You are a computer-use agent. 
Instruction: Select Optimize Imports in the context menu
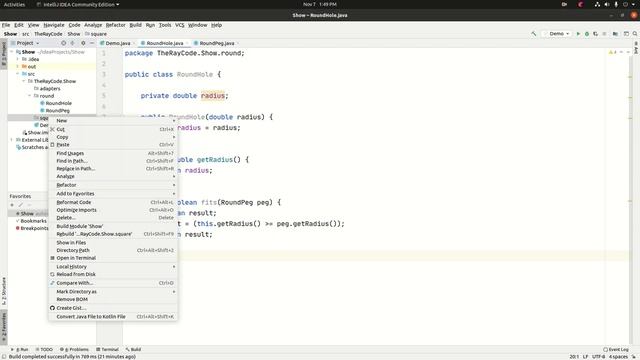[113, 210]
